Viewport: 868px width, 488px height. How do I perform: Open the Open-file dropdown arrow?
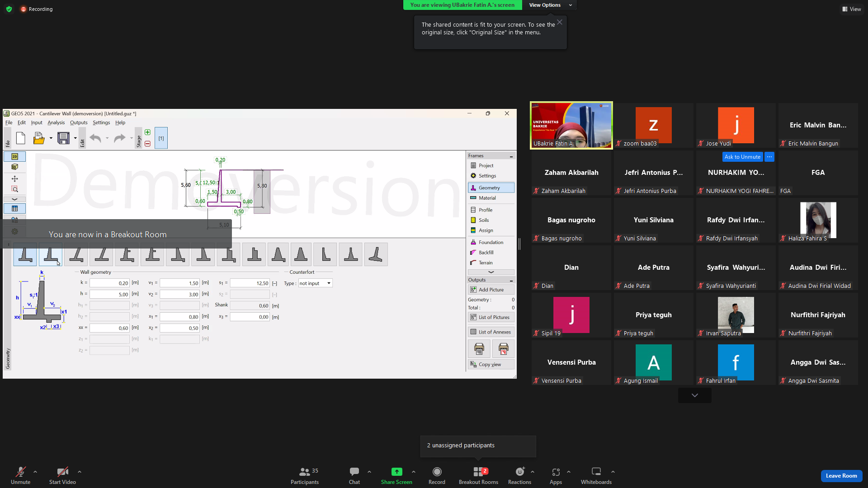point(51,138)
